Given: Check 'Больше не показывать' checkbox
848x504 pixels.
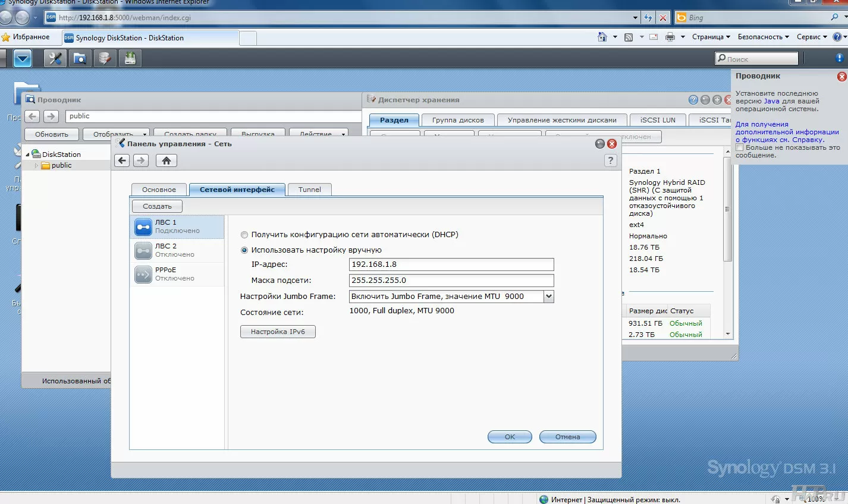Looking at the screenshot, I should pyautogui.click(x=740, y=147).
